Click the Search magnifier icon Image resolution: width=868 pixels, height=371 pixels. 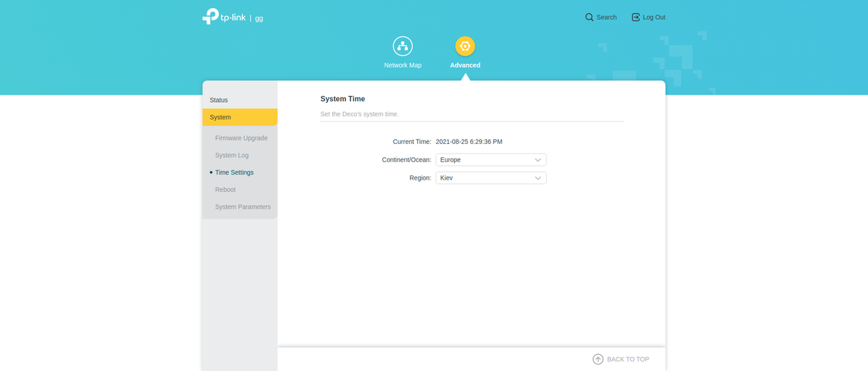tap(589, 17)
